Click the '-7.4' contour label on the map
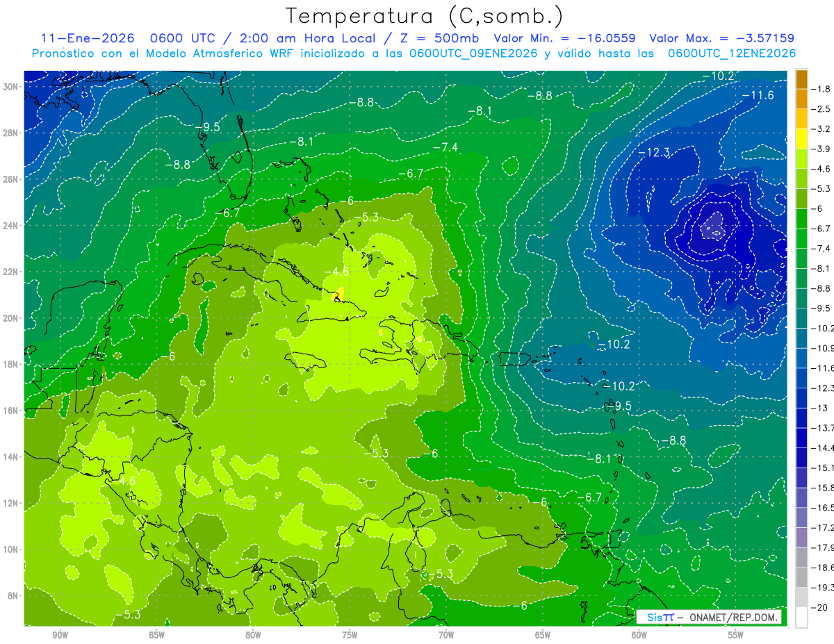Image resolution: width=834 pixels, height=644 pixels. click(x=445, y=147)
